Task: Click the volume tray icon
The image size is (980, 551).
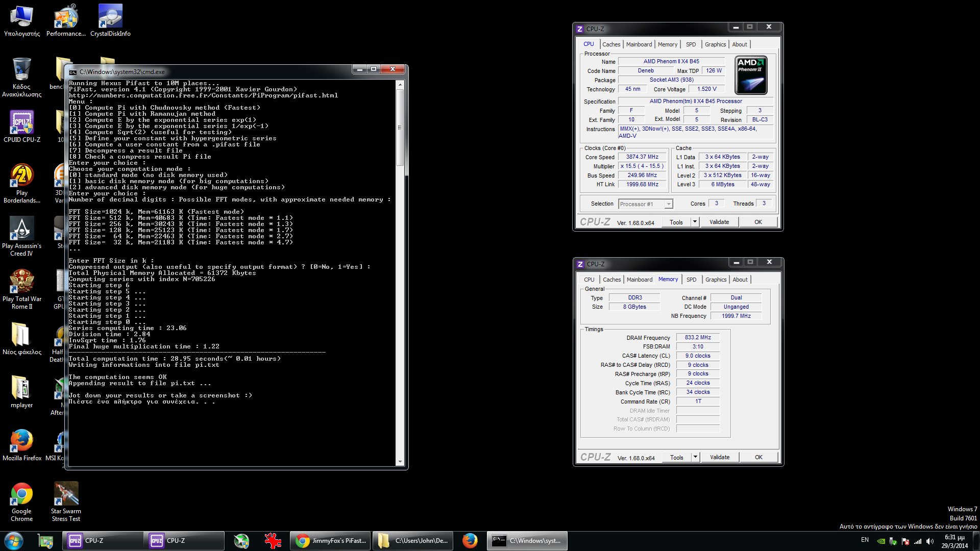Action: point(930,541)
